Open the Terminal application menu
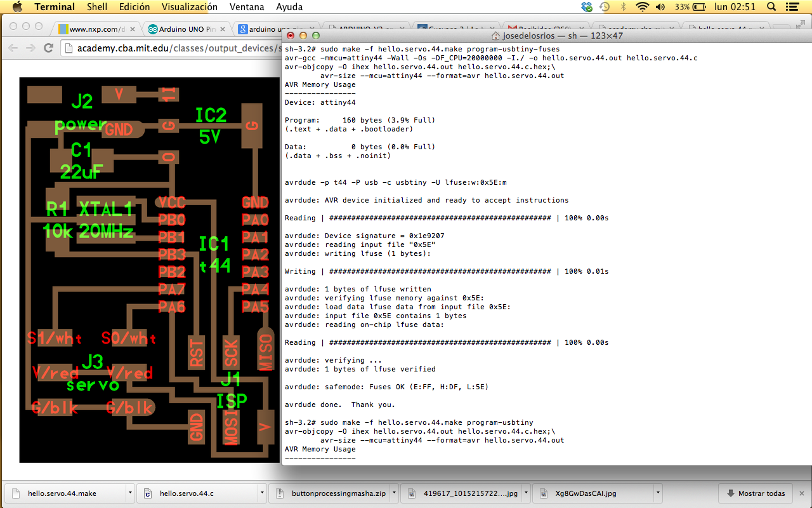 coord(55,7)
